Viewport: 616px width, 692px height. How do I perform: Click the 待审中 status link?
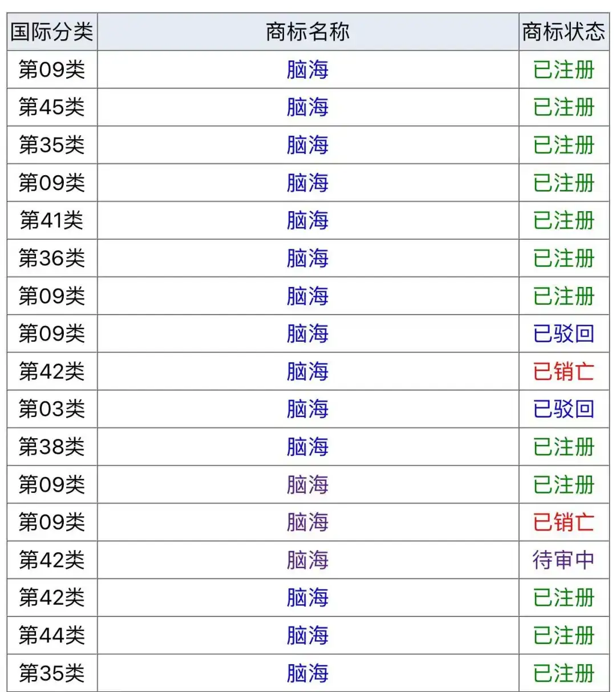tap(564, 560)
